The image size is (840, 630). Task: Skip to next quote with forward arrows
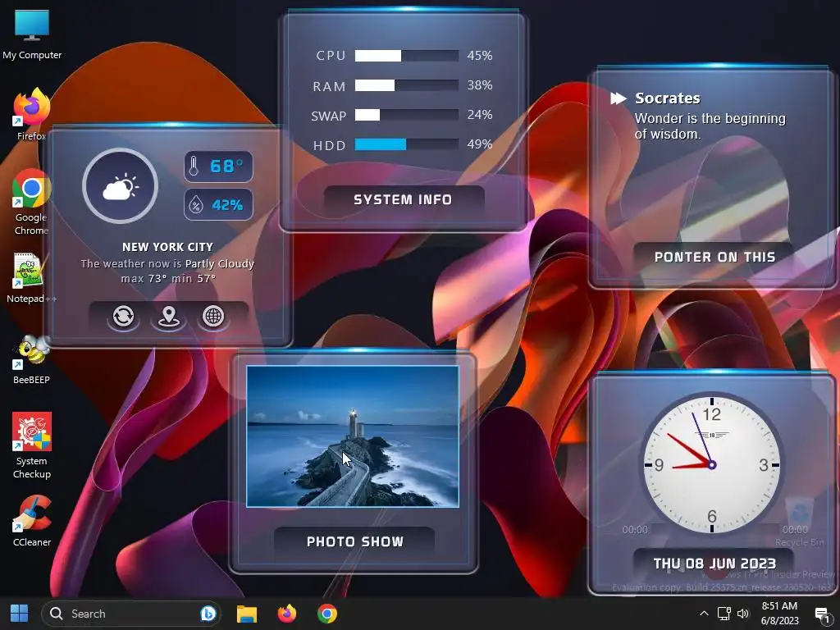(x=619, y=98)
